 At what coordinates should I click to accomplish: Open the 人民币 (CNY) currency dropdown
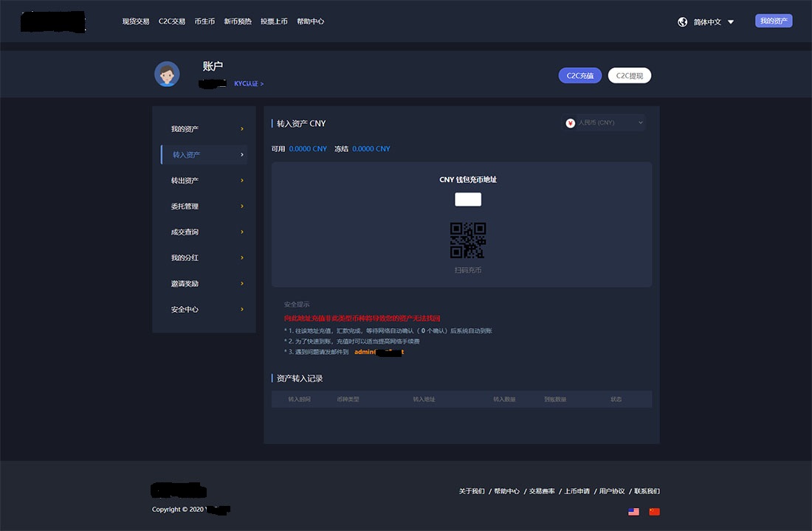[x=604, y=122]
